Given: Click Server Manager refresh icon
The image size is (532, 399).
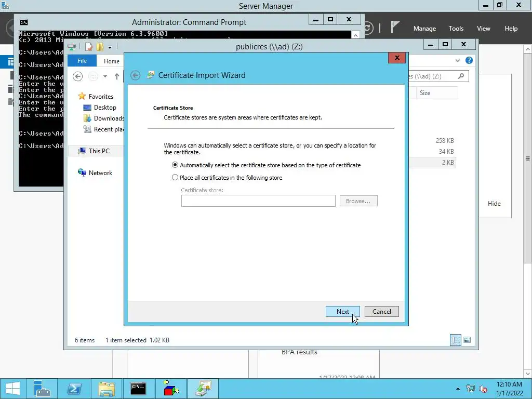Looking at the screenshot, I should point(369,28).
